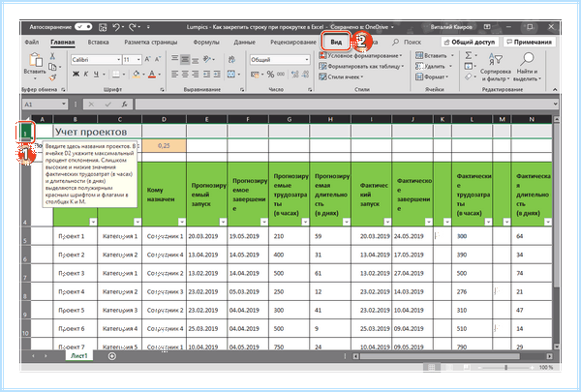Screen dimensions: 581x392
Task: Toggle italic К formatting
Action: (x=86, y=75)
